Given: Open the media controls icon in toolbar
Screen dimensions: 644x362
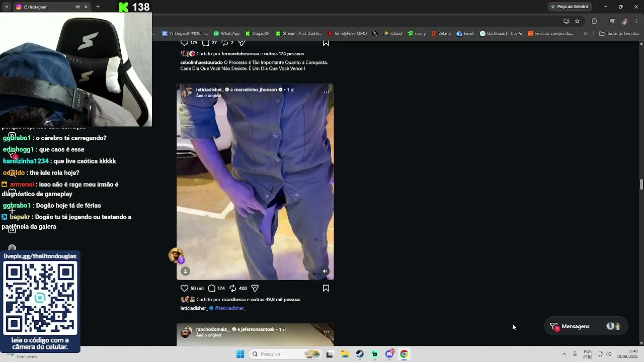Looking at the screenshot, I should (612, 21).
